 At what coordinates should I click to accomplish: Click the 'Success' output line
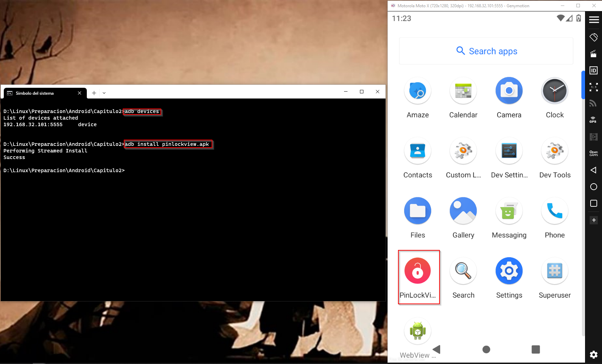pyautogui.click(x=14, y=157)
